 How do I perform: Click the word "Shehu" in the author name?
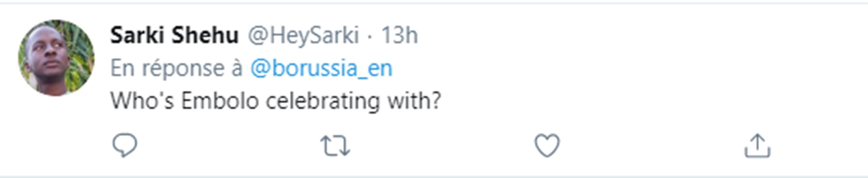coord(205,35)
